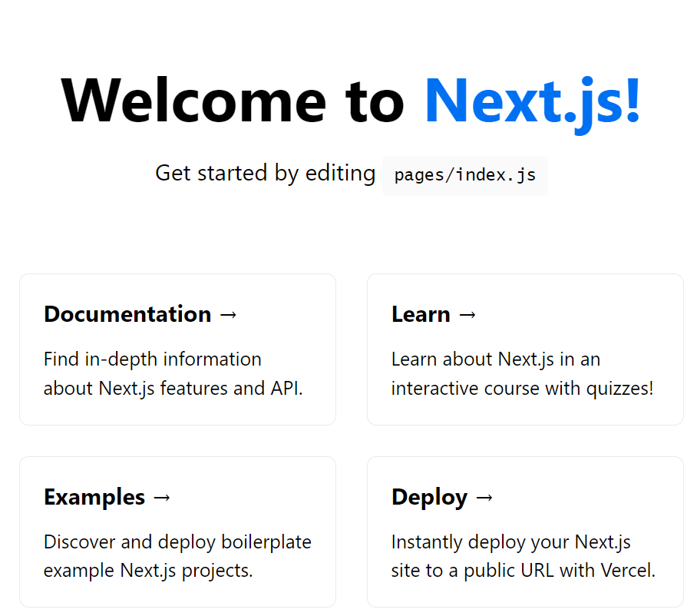This screenshot has height=616, width=697.
Task: Click the pages/index.js code snippet
Action: click(465, 175)
